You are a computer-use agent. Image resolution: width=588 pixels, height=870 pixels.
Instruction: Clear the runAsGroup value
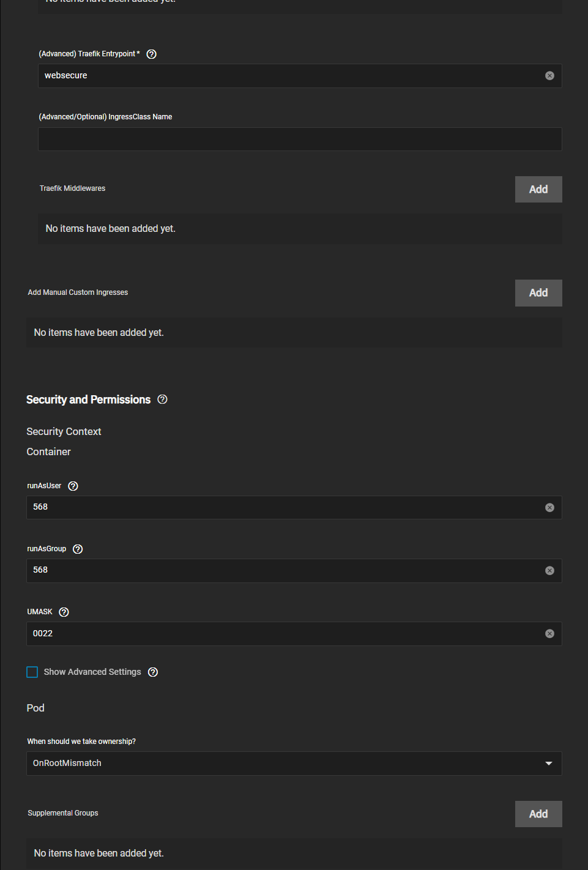[549, 570]
